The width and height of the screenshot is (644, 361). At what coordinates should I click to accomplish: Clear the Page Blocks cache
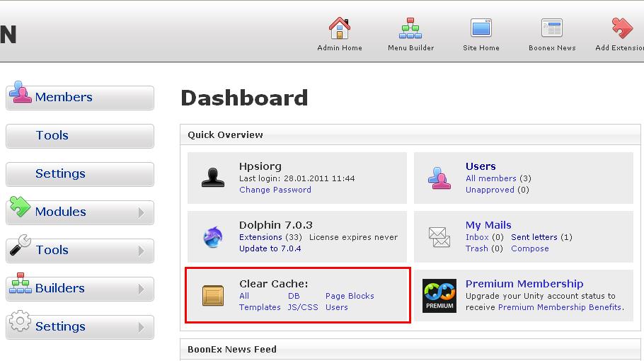click(x=350, y=296)
